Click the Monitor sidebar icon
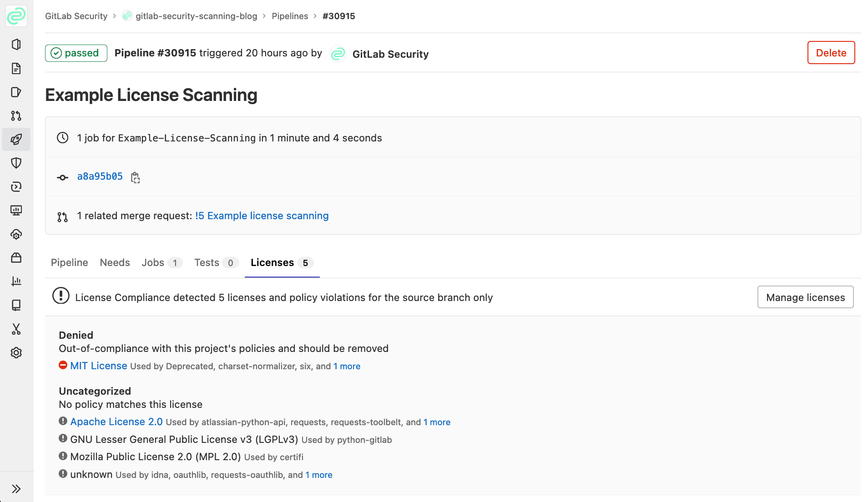 tap(16, 211)
